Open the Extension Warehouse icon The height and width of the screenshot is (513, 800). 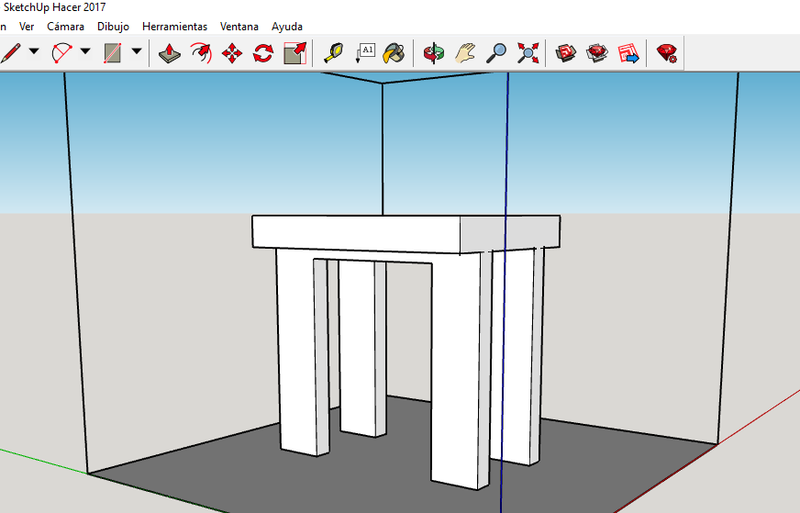(597, 53)
